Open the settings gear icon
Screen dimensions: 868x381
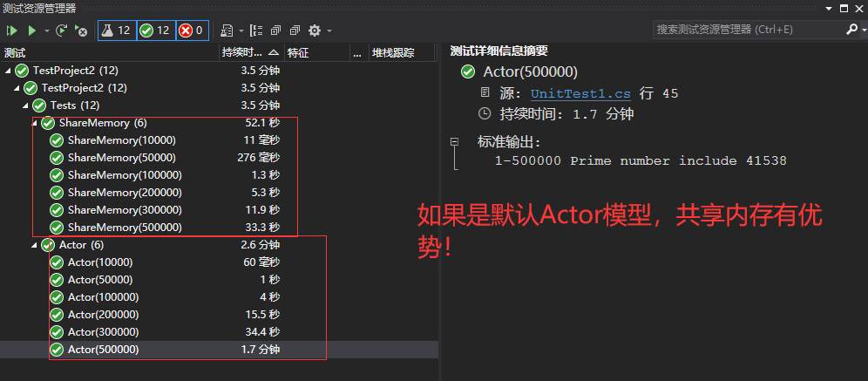click(x=315, y=31)
